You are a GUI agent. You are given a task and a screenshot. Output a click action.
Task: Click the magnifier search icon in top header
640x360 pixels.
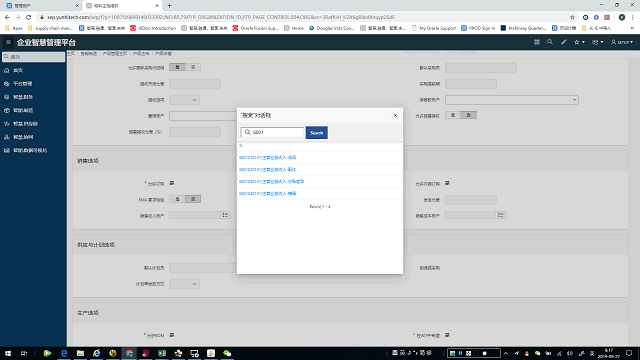(550, 42)
